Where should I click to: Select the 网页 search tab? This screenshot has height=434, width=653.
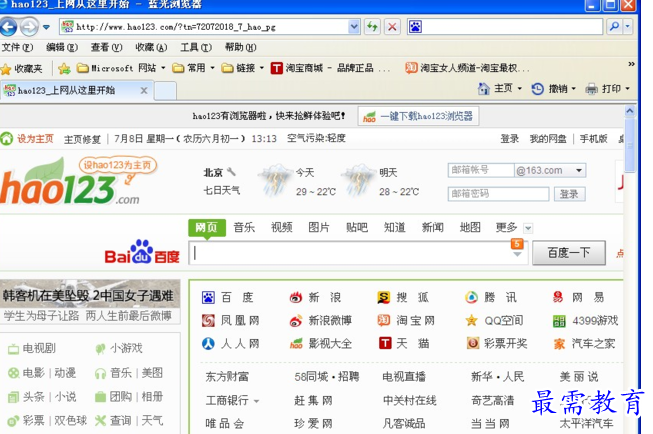point(207,228)
